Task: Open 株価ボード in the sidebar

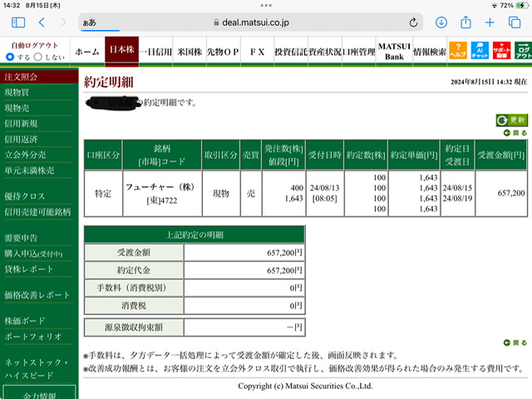Action: click(x=25, y=321)
